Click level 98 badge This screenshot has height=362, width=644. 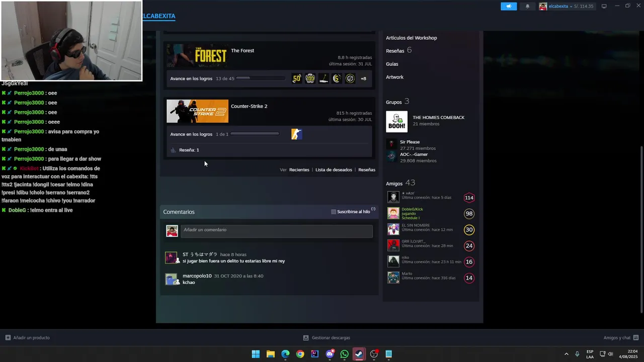pos(469,214)
